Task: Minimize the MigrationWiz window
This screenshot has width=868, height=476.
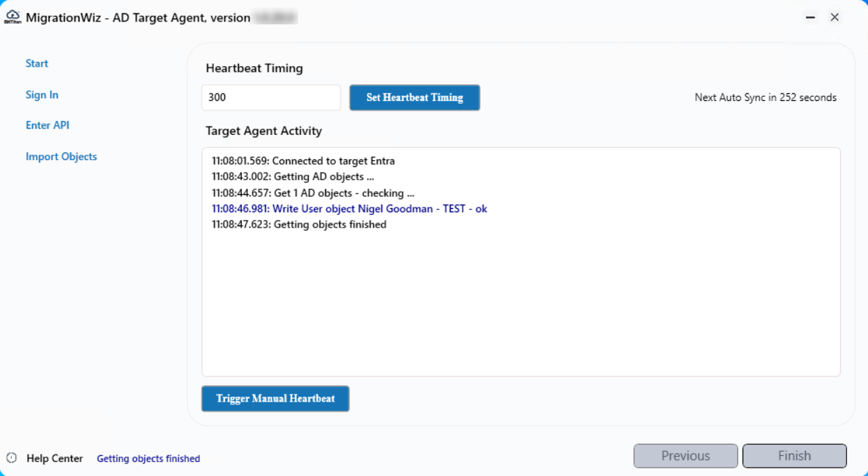Action: pos(809,16)
